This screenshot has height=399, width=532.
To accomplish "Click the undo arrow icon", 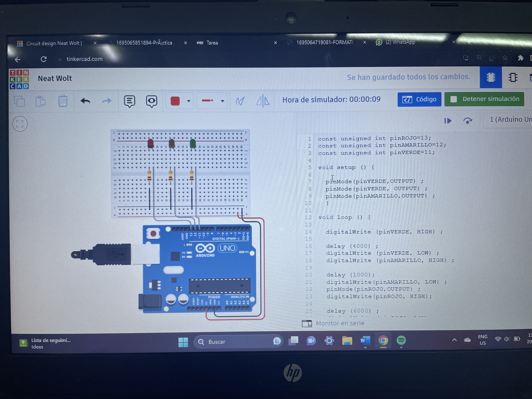I will coord(85,101).
